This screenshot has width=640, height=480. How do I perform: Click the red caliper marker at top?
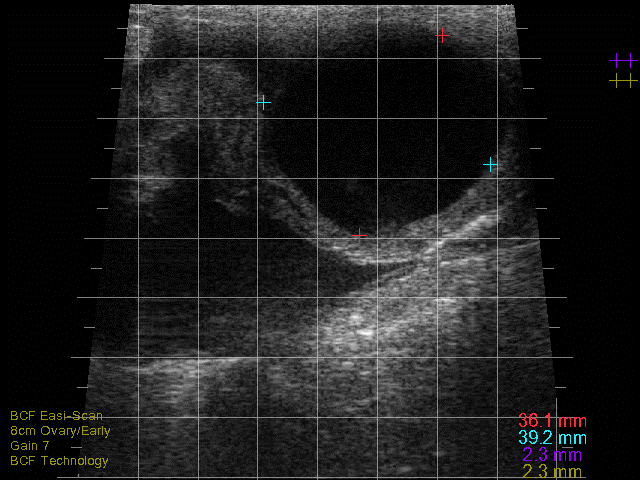(441, 36)
